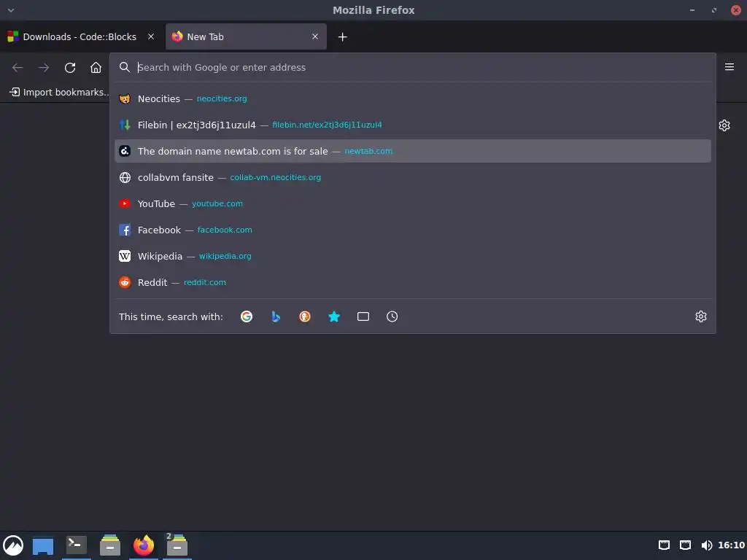Click the Firefox icon in the taskbar
Image resolution: width=747 pixels, height=560 pixels.
tap(144, 545)
